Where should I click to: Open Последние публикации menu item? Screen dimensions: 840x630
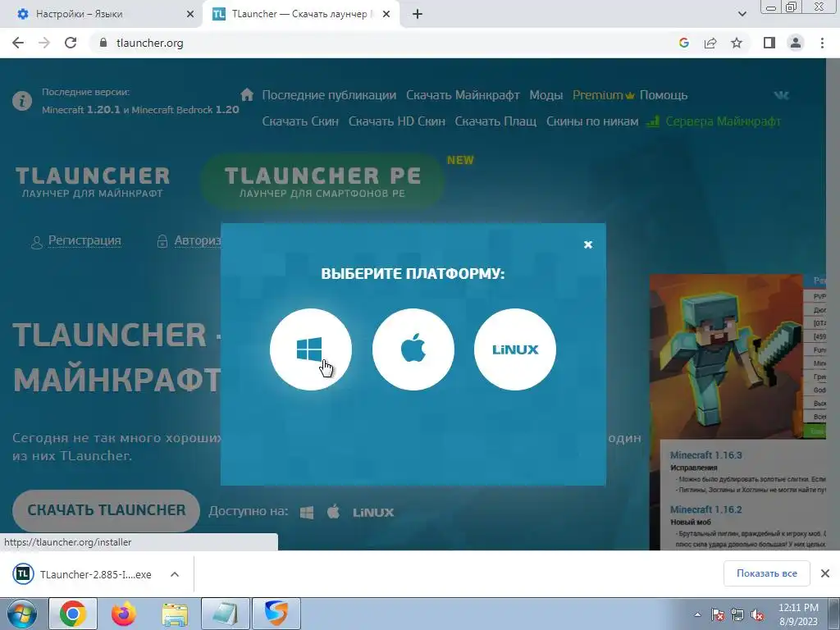(329, 95)
